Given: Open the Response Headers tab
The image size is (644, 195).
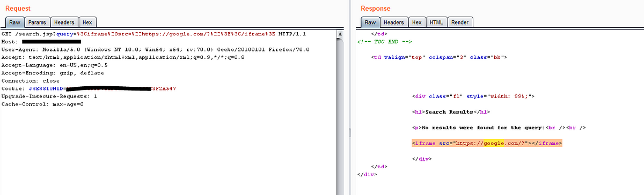Looking at the screenshot, I should [394, 22].
